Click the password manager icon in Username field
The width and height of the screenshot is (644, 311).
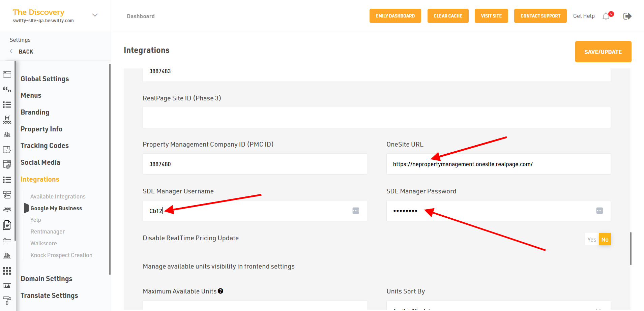tap(356, 211)
